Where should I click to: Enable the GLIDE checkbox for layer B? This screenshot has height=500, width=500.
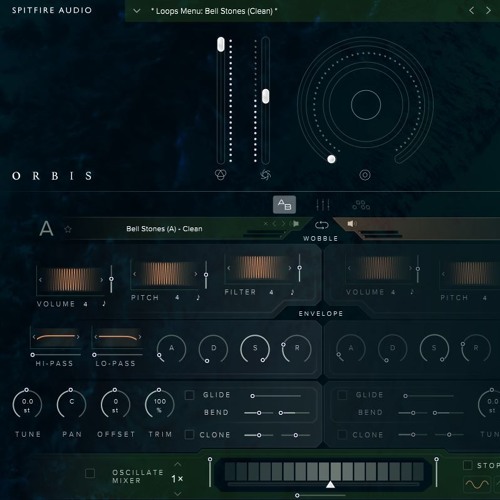[342, 395]
